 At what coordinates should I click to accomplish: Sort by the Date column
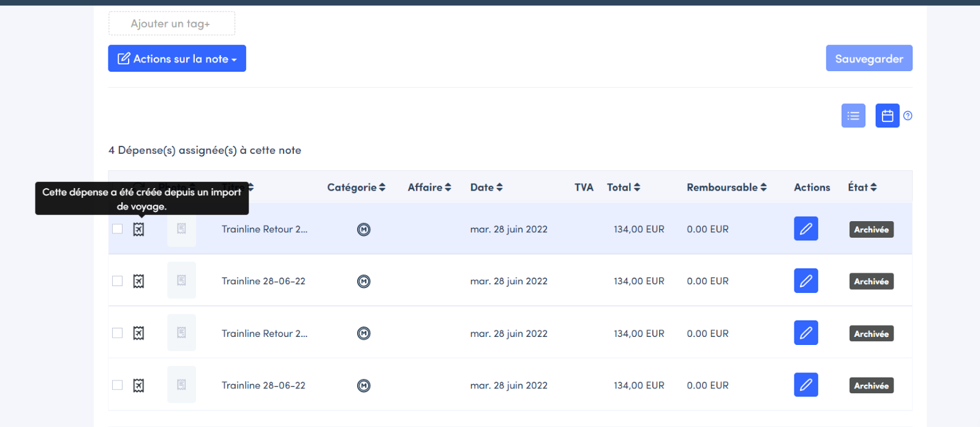(x=486, y=187)
